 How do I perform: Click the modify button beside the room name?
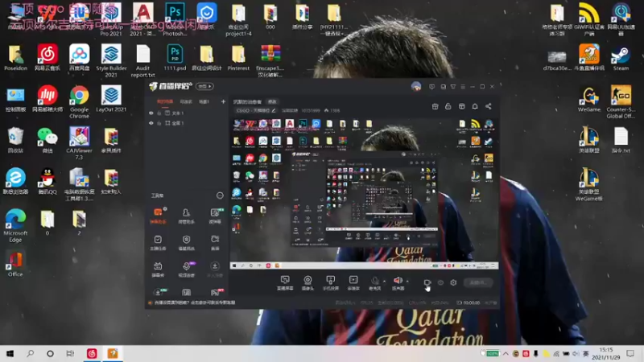click(272, 102)
